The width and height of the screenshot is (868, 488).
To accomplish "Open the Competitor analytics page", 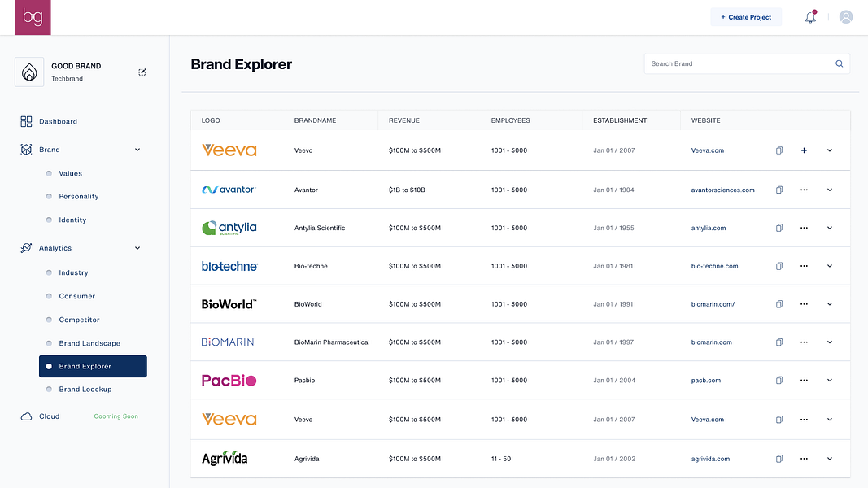I will click(x=79, y=320).
